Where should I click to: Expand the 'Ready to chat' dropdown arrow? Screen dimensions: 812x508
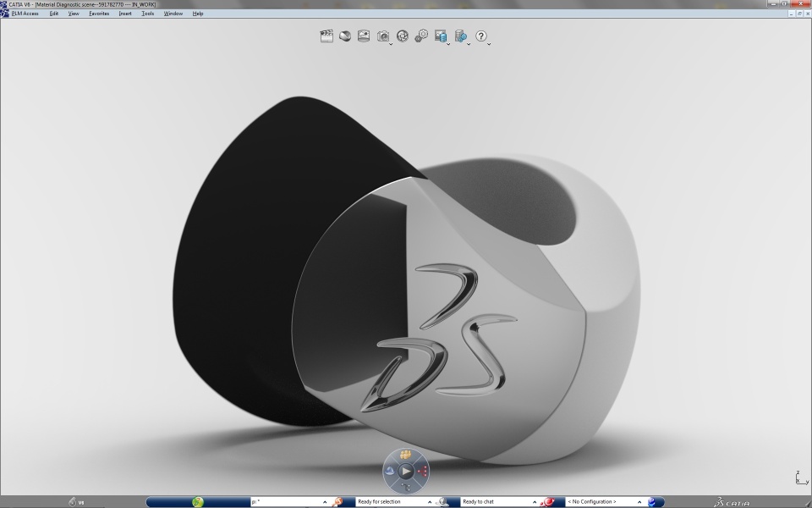pyautogui.click(x=535, y=502)
